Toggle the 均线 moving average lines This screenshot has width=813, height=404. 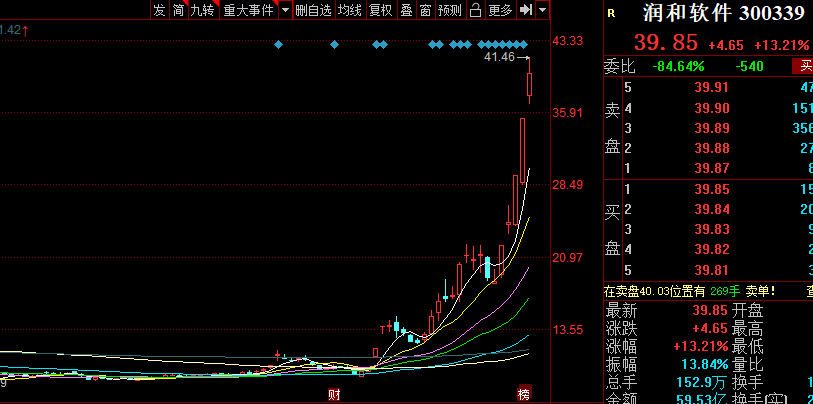click(x=349, y=10)
